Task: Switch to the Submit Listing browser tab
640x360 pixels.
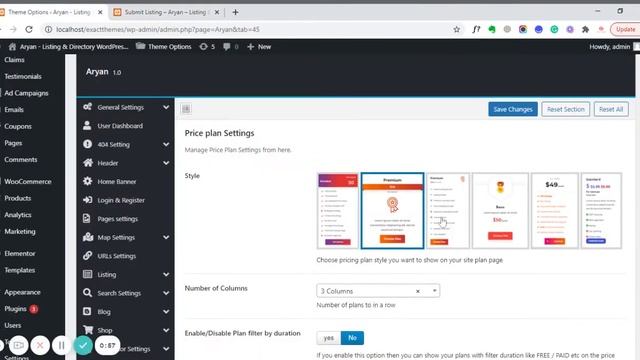Action: [x=166, y=12]
